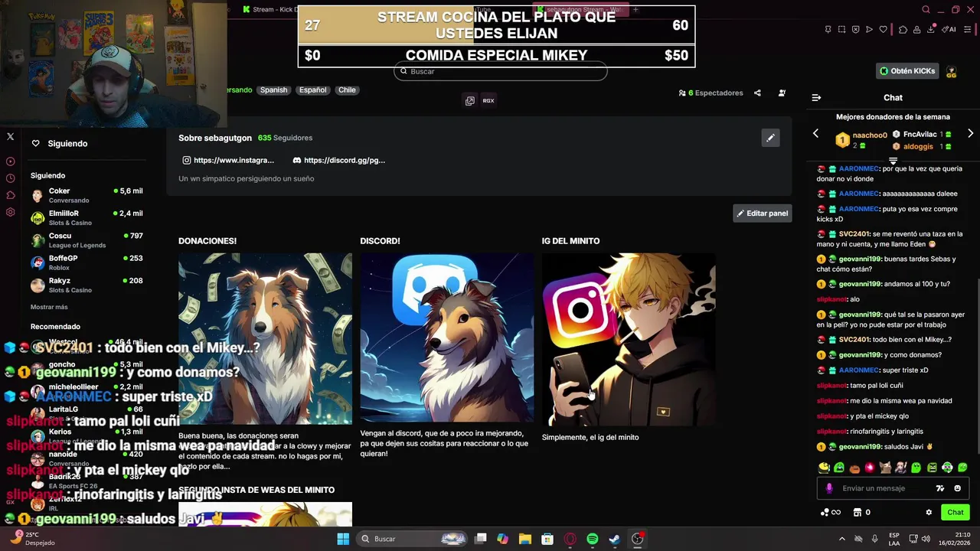Click the user settings icon right of share
Screen dimensions: 980x551
click(782, 93)
